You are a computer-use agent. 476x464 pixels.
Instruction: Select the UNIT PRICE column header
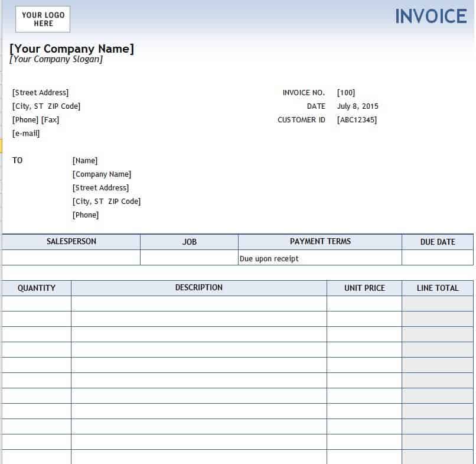coord(364,288)
